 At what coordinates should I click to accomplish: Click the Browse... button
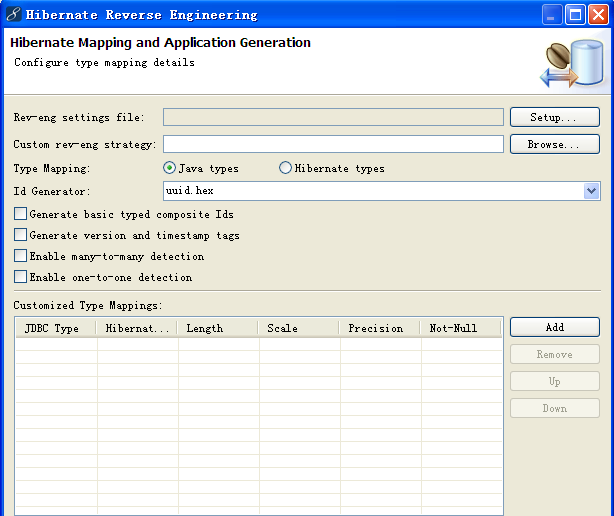[554, 144]
